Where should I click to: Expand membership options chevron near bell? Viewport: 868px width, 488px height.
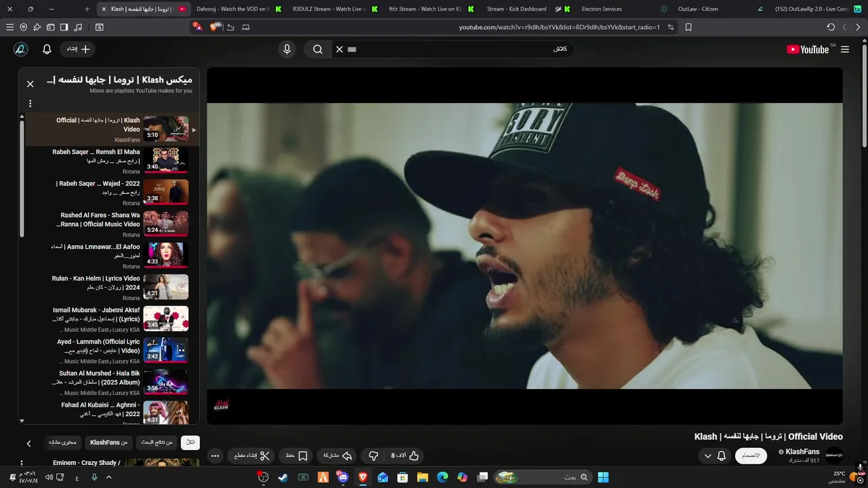tap(708, 456)
